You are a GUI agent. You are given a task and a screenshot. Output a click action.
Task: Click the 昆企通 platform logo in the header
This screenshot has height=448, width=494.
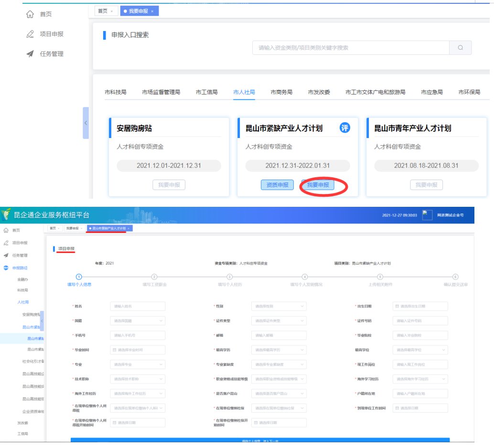pos(6,215)
